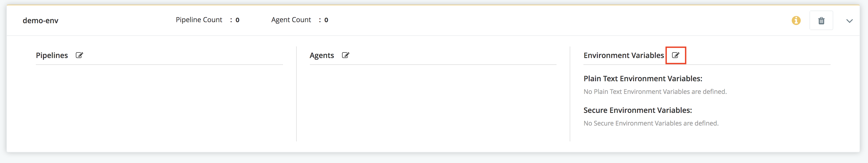This screenshot has width=868, height=163.
Task: Collapse the demo-env panel using chevron
Action: pos(850,21)
